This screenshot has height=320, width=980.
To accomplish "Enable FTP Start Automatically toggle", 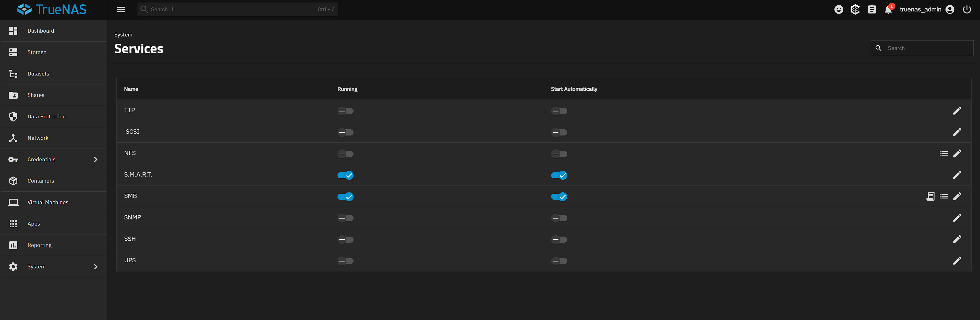I will (559, 111).
